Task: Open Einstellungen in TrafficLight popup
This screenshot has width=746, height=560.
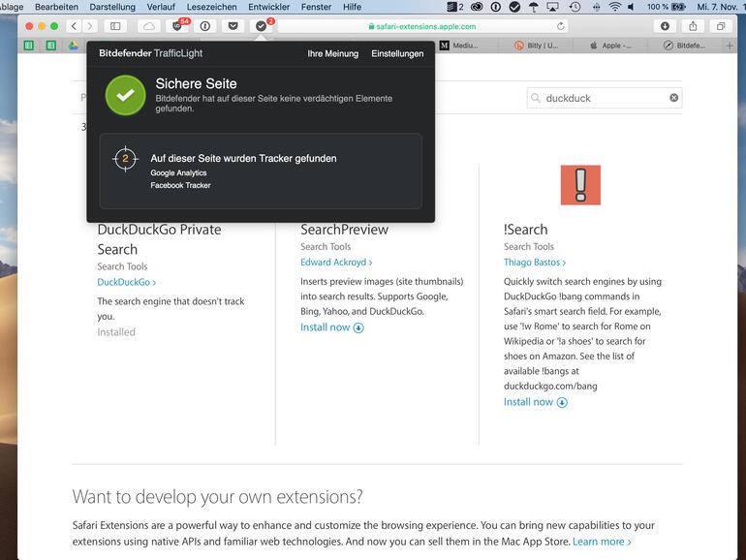Action: tap(397, 53)
